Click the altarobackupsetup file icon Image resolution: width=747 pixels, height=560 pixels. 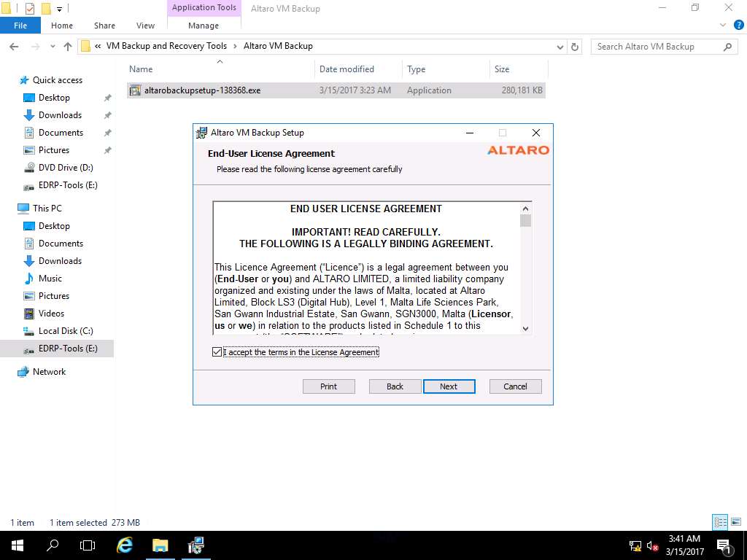[135, 90]
